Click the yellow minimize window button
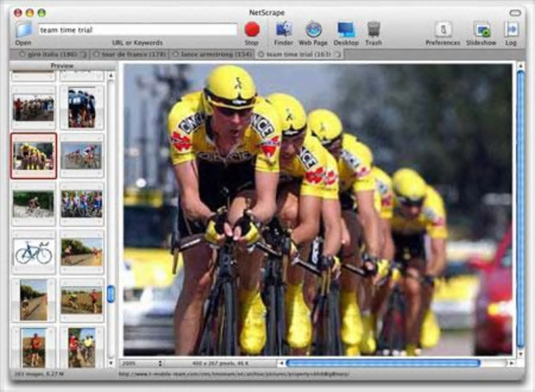 (30, 13)
